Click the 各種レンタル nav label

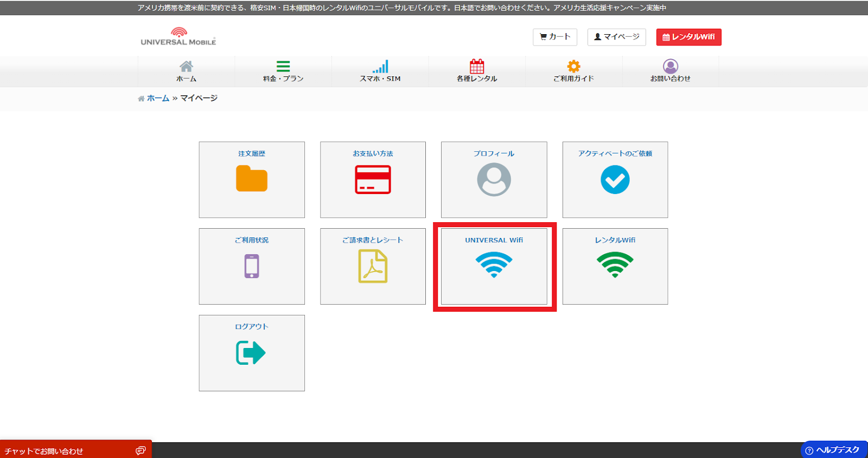pos(477,79)
